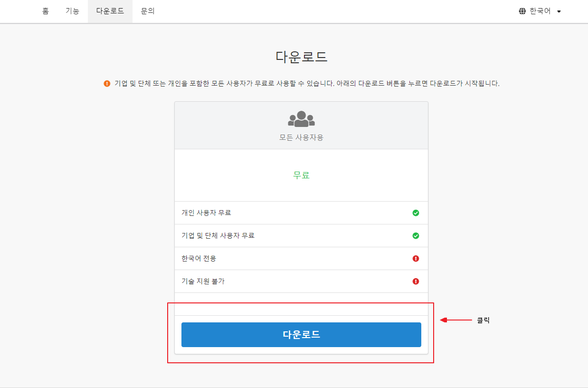Go to the 기능 page

point(72,11)
